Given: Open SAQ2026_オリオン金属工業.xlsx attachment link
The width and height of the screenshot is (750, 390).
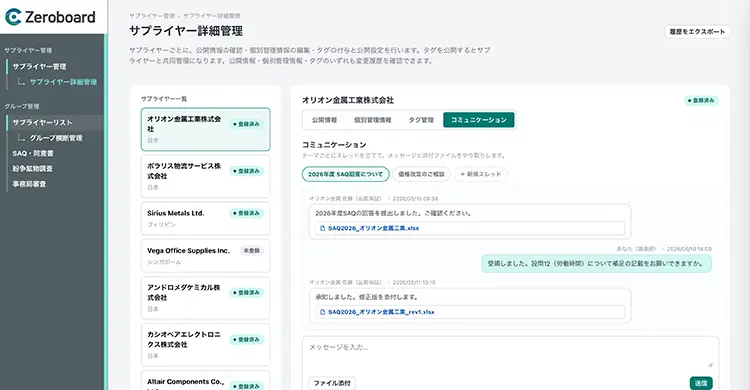Looking at the screenshot, I should tap(373, 228).
